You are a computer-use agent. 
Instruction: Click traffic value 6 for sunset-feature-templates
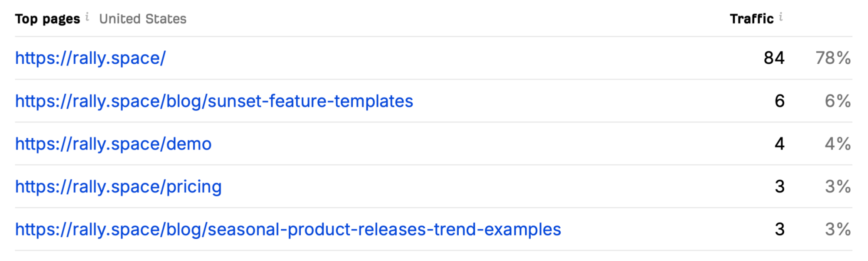780,101
